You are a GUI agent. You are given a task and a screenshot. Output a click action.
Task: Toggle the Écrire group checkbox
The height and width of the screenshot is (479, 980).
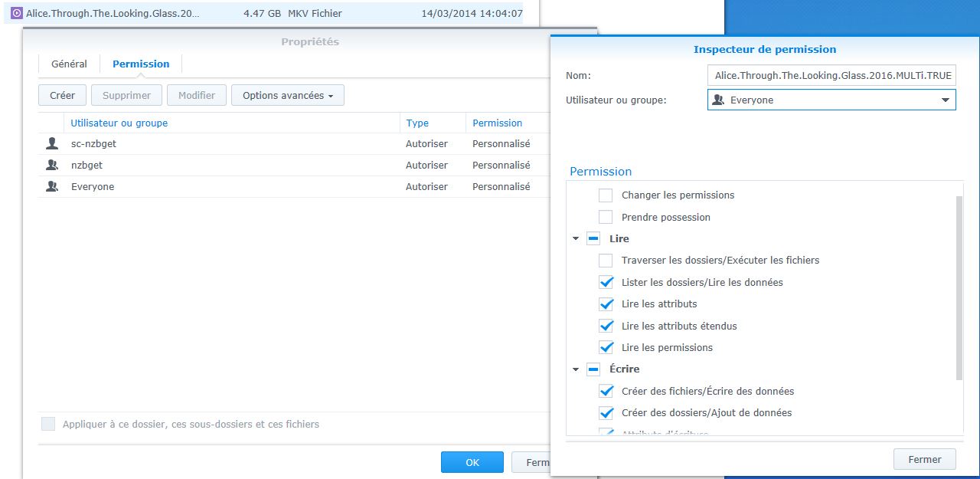click(x=593, y=369)
